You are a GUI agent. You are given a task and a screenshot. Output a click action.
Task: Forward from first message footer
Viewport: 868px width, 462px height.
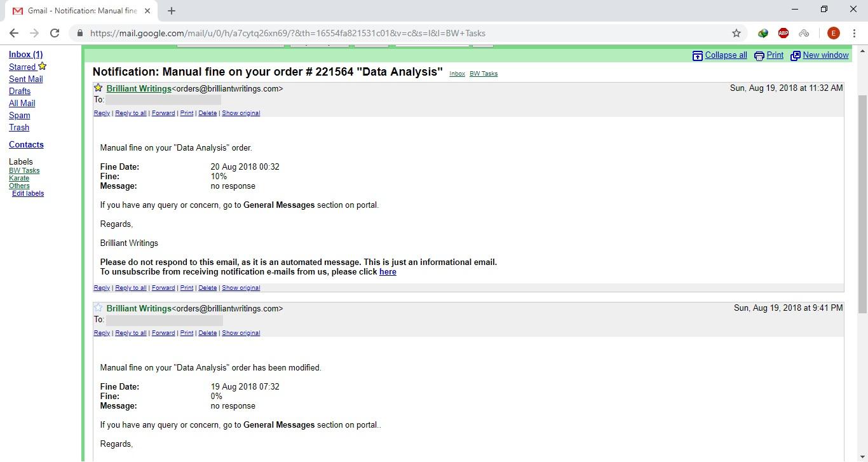(x=163, y=288)
